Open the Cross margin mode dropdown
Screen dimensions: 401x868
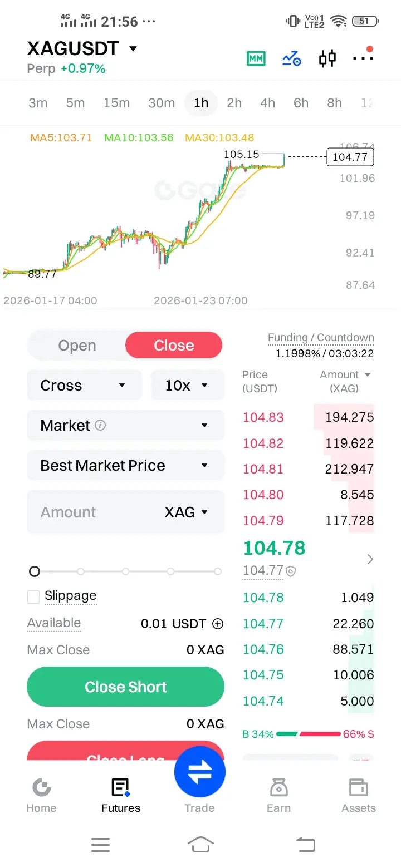(x=84, y=386)
